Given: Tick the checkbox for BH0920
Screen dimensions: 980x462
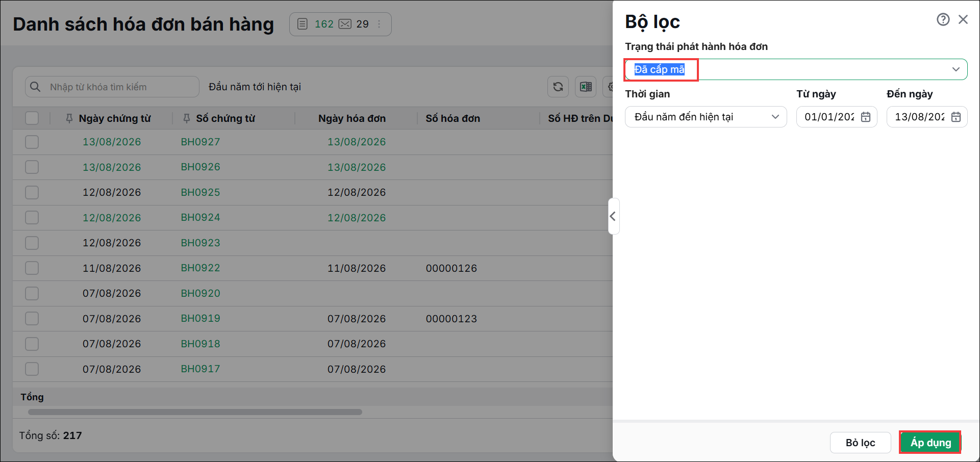Looking at the screenshot, I should click(x=32, y=293).
